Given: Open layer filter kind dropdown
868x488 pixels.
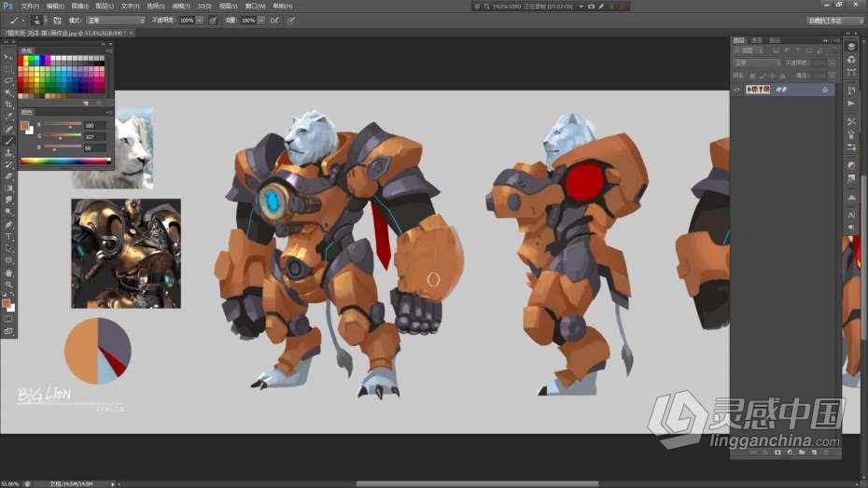Looking at the screenshot, I should [749, 50].
